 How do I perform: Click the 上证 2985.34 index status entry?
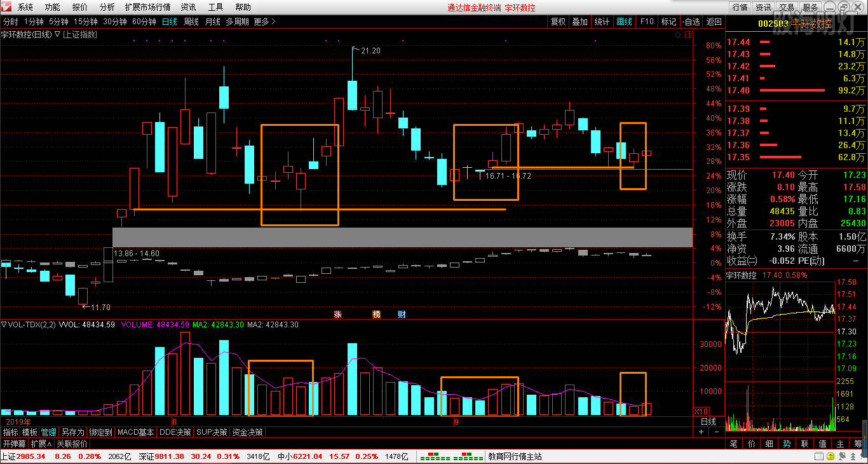[x=22, y=456]
